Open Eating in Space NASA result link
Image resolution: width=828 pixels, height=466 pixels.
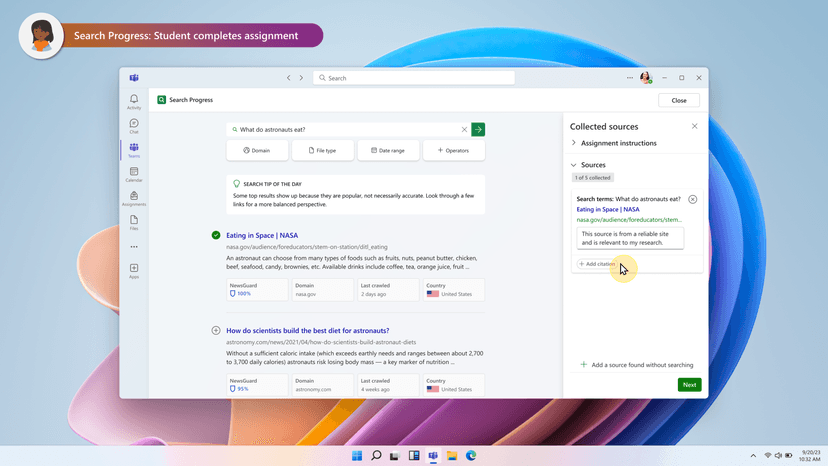[262, 235]
